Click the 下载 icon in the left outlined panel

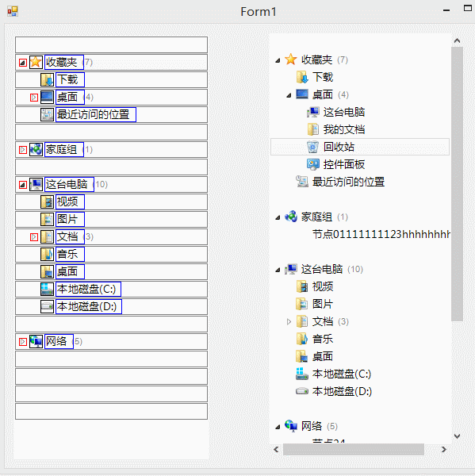(x=47, y=80)
